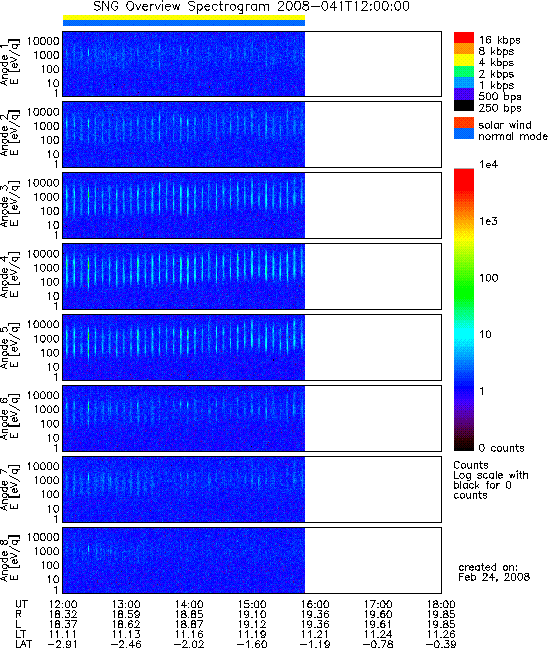548x648 pixels.
Task: Click the '1e3' color scale label
Action: pyautogui.click(x=488, y=221)
